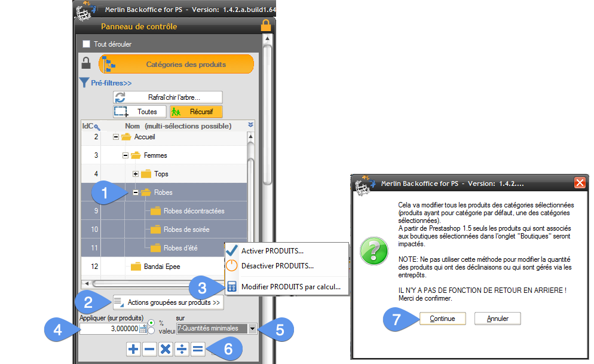Screen dimensions: 594x364
Task: Check the Tout dérouler checkbox
Action: 86,44
